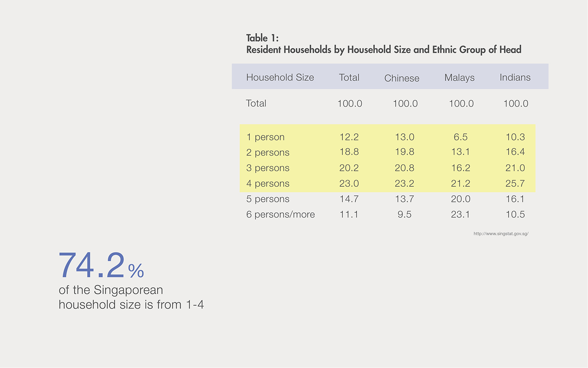Click the Indians value 25.7 for 4 persons
This screenshot has height=368, width=588.
click(515, 183)
